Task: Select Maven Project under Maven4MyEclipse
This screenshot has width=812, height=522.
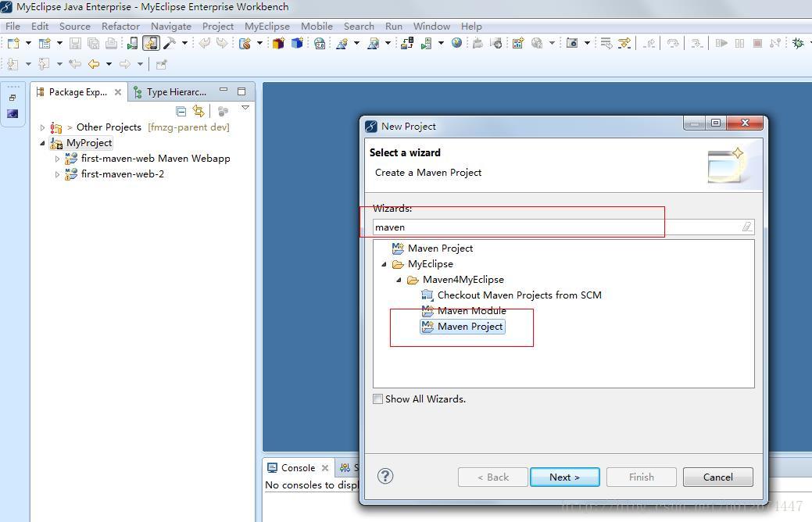Action: click(463, 327)
